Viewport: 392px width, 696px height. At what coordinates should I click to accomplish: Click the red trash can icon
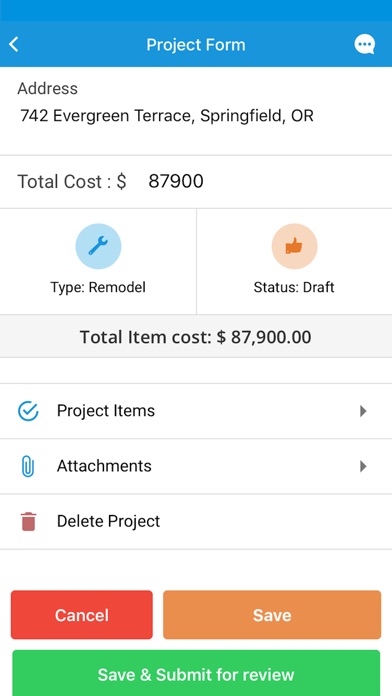tap(28, 522)
